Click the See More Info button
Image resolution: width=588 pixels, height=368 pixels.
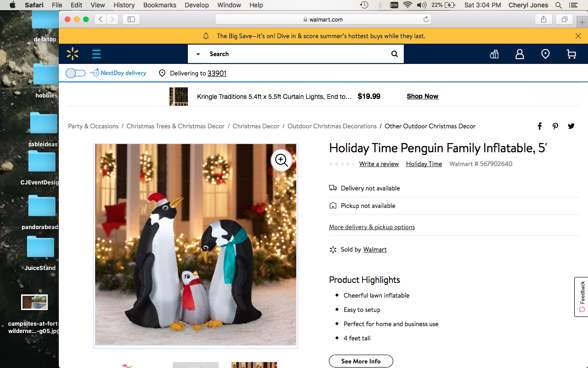pos(361,361)
